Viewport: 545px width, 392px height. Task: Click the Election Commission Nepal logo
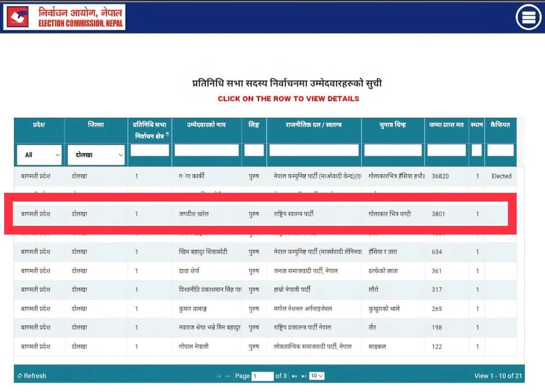[65, 17]
